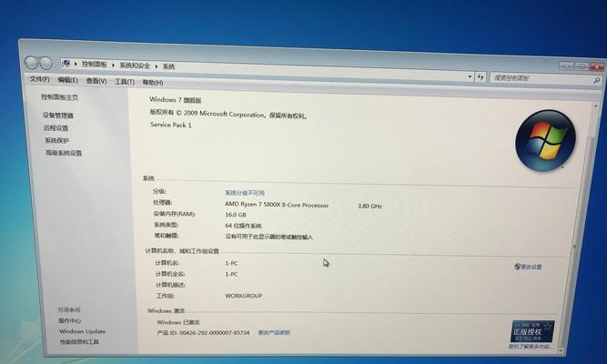This screenshot has height=364, width=607.
Task: Open 控制面板主页 in the sidebar
Action: (x=60, y=97)
